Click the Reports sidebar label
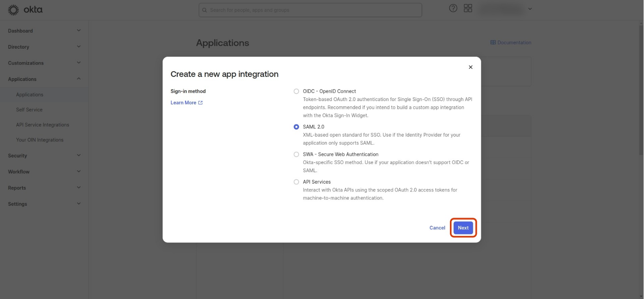644x299 pixels. pyautogui.click(x=17, y=188)
